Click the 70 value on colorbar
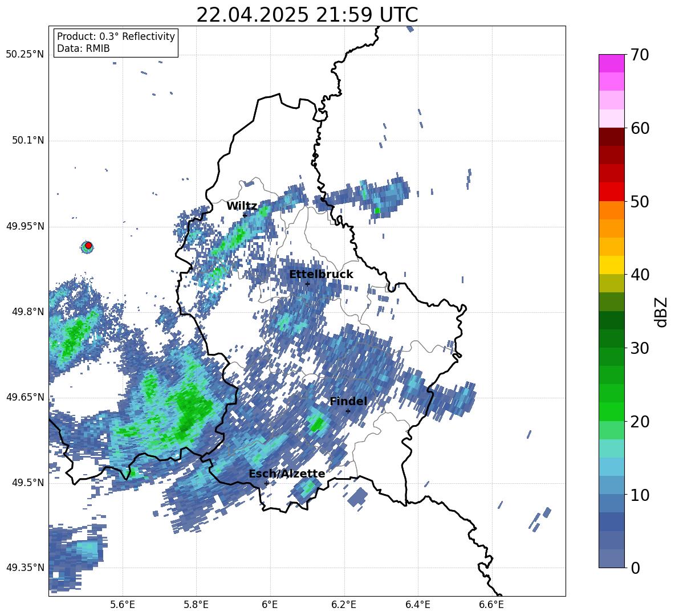Screen dimensions: 675x616 pos(640,55)
